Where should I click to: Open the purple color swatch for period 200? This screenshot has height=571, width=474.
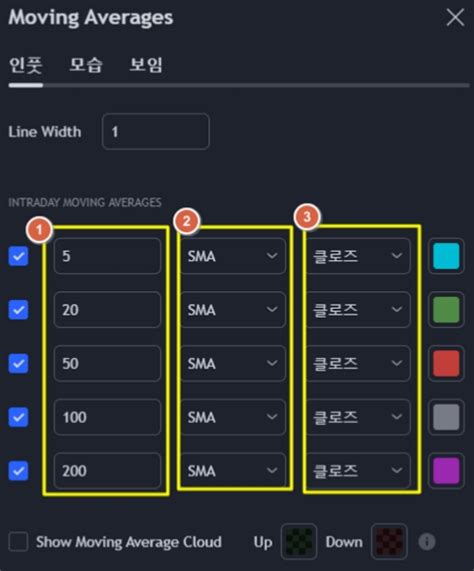point(446,471)
